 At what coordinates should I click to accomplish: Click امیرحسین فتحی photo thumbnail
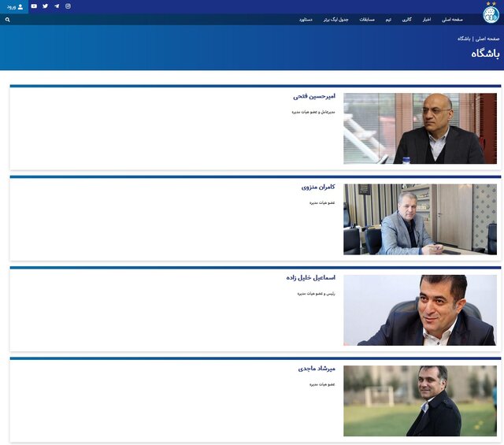(x=420, y=128)
